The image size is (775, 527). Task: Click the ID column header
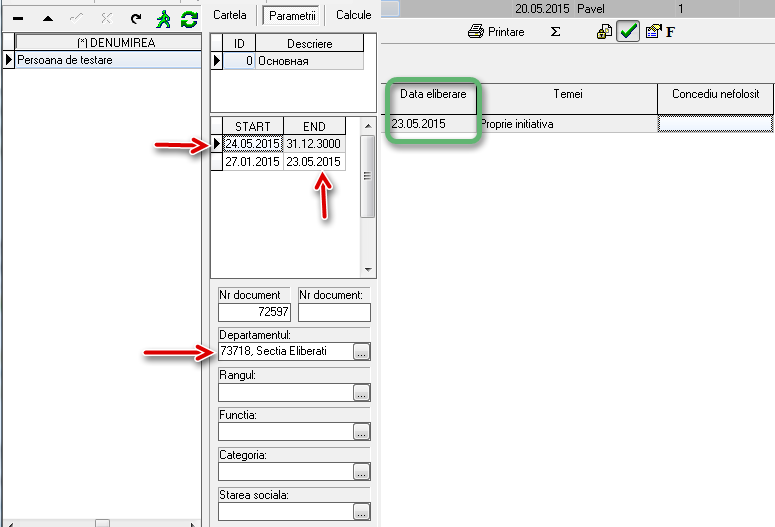[239, 44]
